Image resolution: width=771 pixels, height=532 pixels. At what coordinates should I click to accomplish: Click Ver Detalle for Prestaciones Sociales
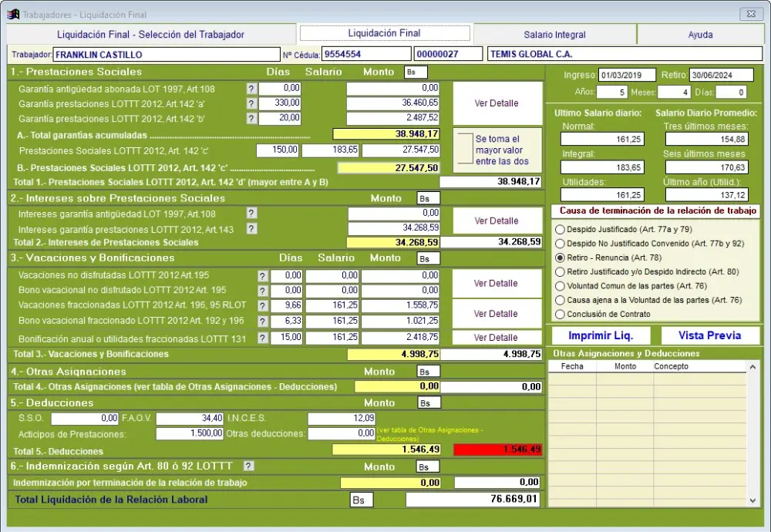click(x=496, y=103)
